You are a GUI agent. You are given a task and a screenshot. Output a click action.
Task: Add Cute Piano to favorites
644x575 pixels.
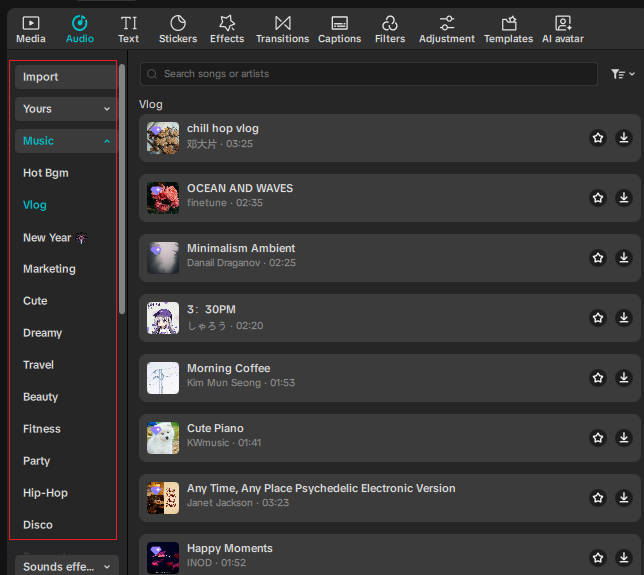[x=598, y=438]
